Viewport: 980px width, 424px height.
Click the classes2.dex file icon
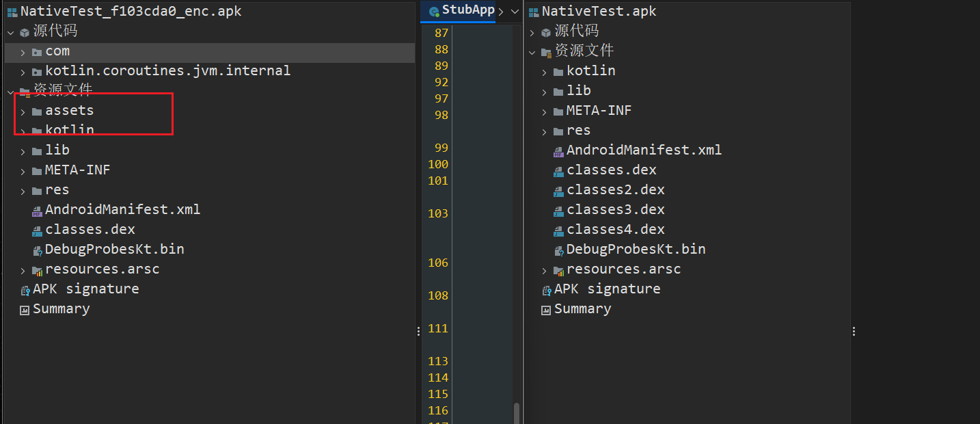click(x=558, y=191)
